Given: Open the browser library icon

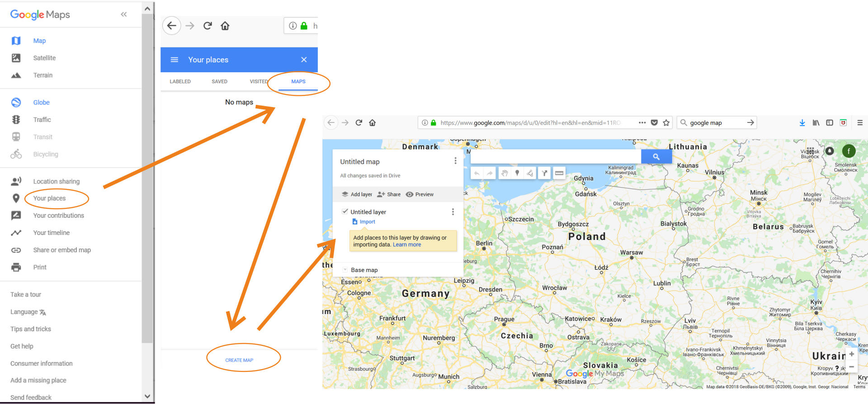Looking at the screenshot, I should click(816, 122).
